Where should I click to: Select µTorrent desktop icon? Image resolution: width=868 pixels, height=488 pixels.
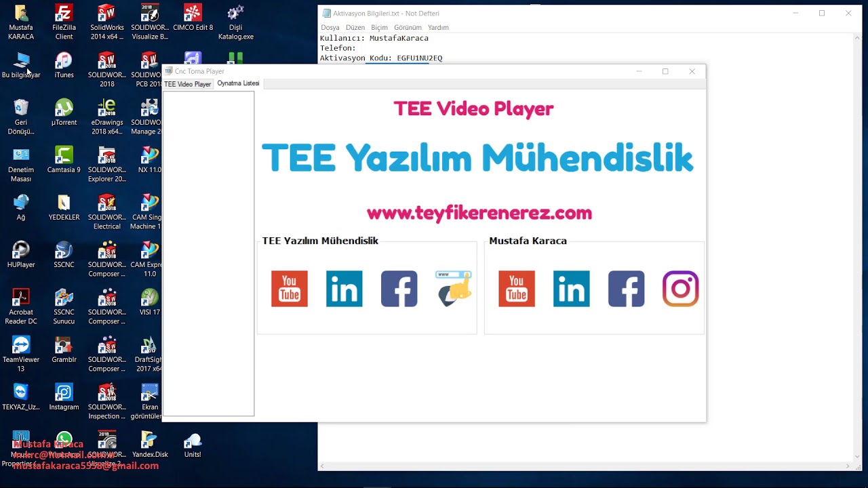click(x=64, y=113)
